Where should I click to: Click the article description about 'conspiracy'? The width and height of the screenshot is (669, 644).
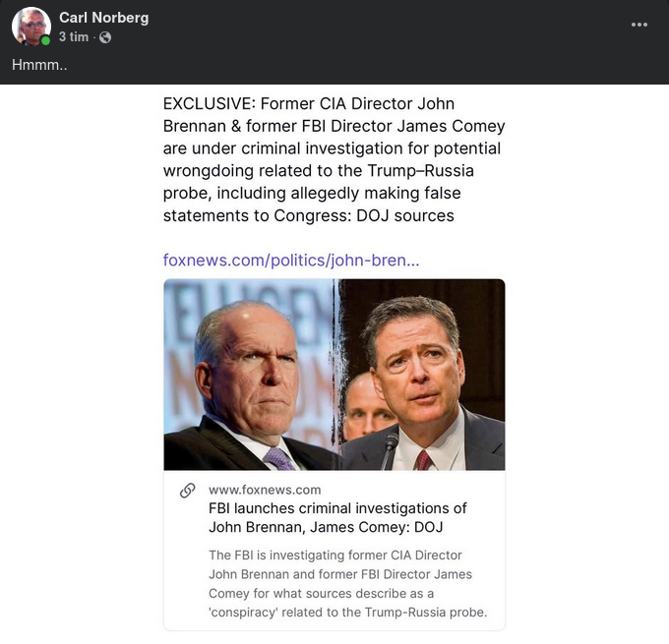click(347, 584)
